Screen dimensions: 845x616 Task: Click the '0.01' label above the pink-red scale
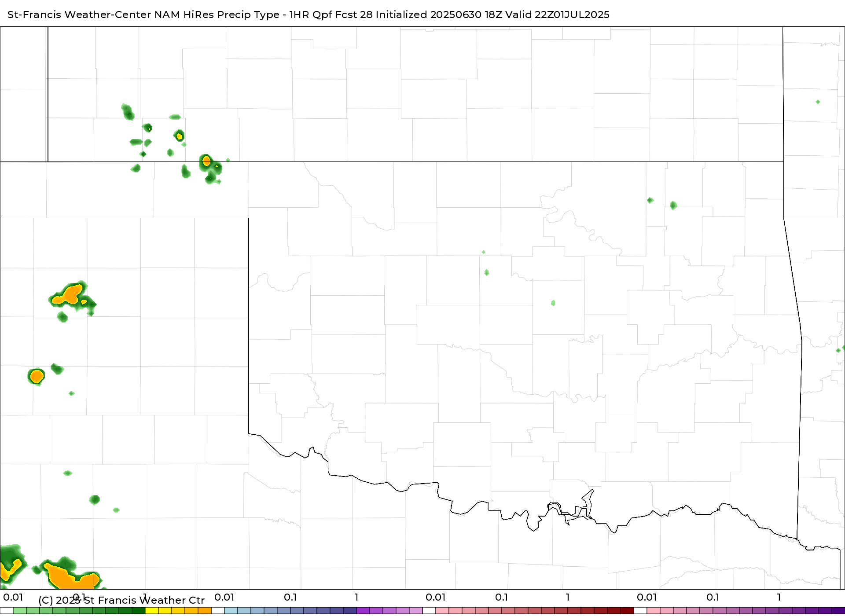point(436,598)
